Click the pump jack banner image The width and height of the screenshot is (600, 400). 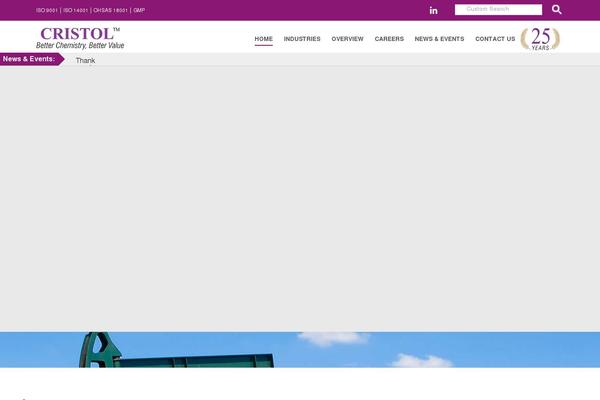point(300,349)
